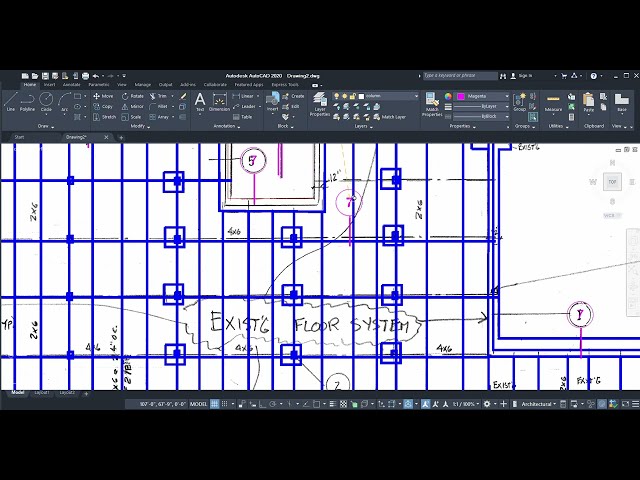Toggle MODEL space button in status bar
The width and height of the screenshot is (640, 480).
click(198, 404)
